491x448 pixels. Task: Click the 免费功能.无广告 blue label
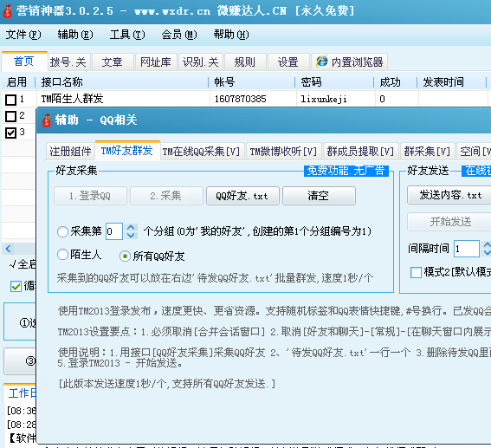[346, 171]
